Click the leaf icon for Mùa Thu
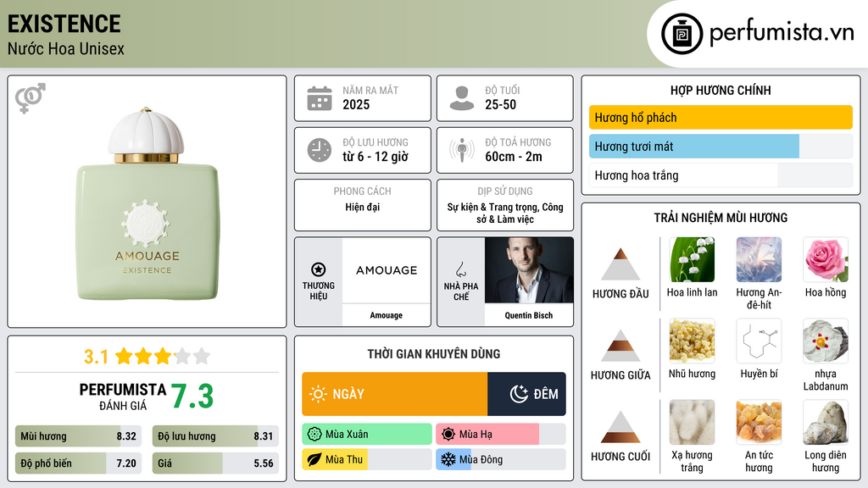 pos(314,460)
